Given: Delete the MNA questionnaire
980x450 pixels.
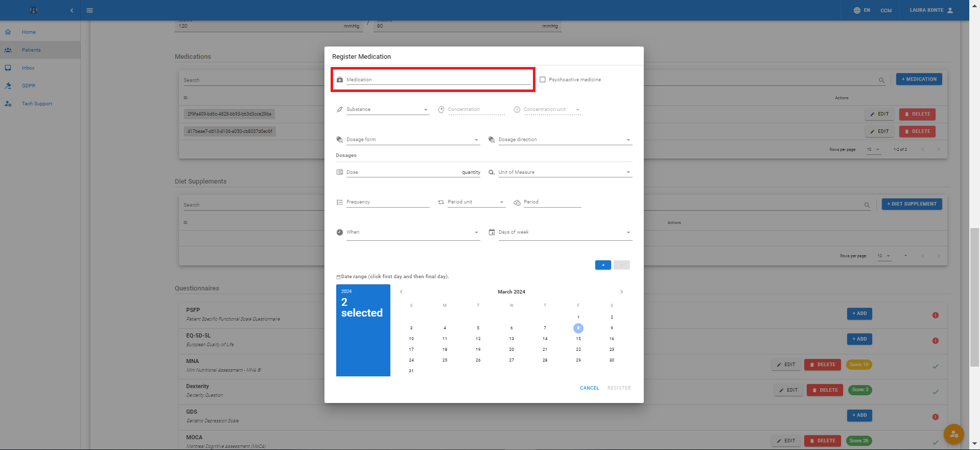Looking at the screenshot, I should coord(823,365).
